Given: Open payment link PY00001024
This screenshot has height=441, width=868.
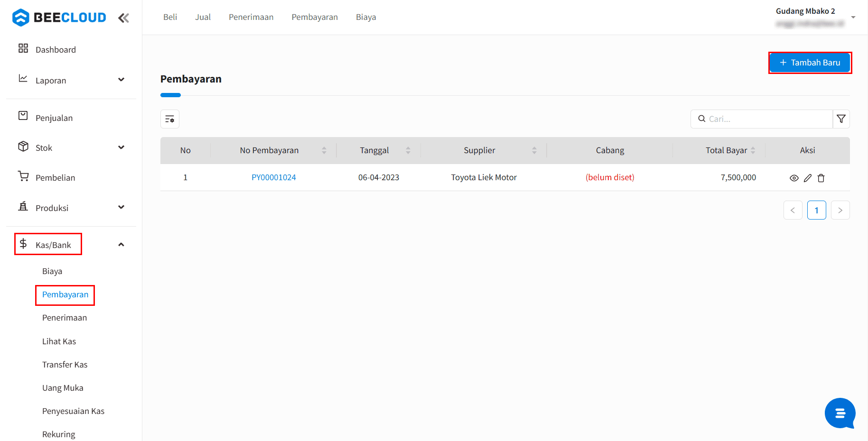Looking at the screenshot, I should [274, 177].
